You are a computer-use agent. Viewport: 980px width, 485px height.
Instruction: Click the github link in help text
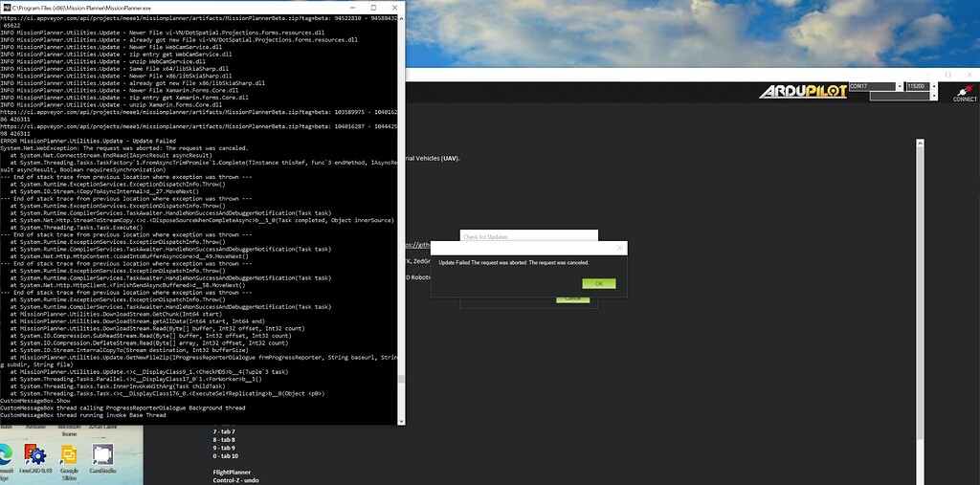[417, 245]
